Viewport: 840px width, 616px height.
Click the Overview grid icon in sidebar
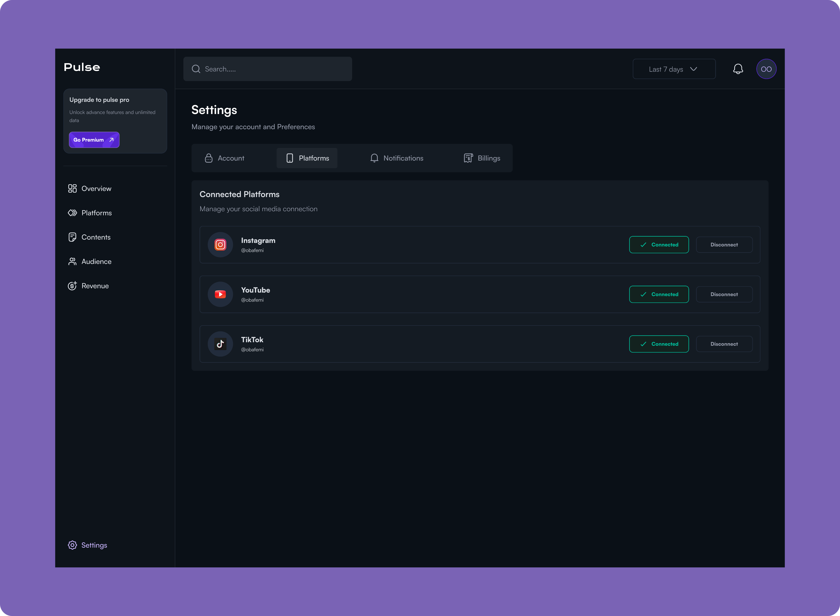72,189
